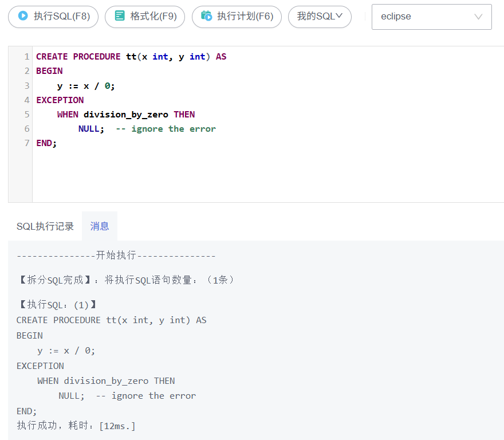Click the BEGIN keyword in editor line 2

(x=49, y=71)
